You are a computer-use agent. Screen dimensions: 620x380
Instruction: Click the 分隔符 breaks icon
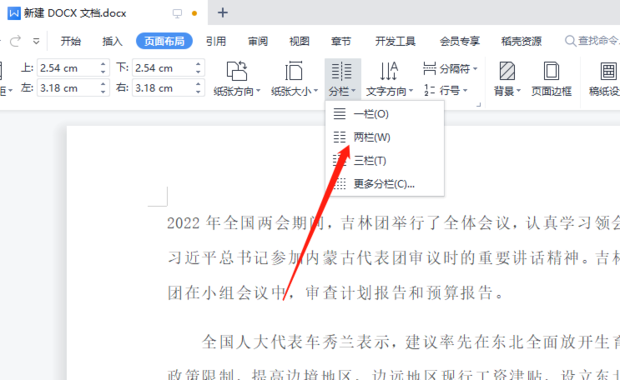tap(429, 68)
